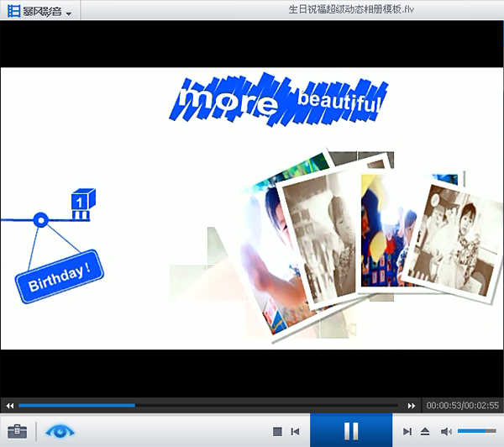The width and height of the screenshot is (504, 447).
Task: Adjust the volume slider
Action: [477, 431]
